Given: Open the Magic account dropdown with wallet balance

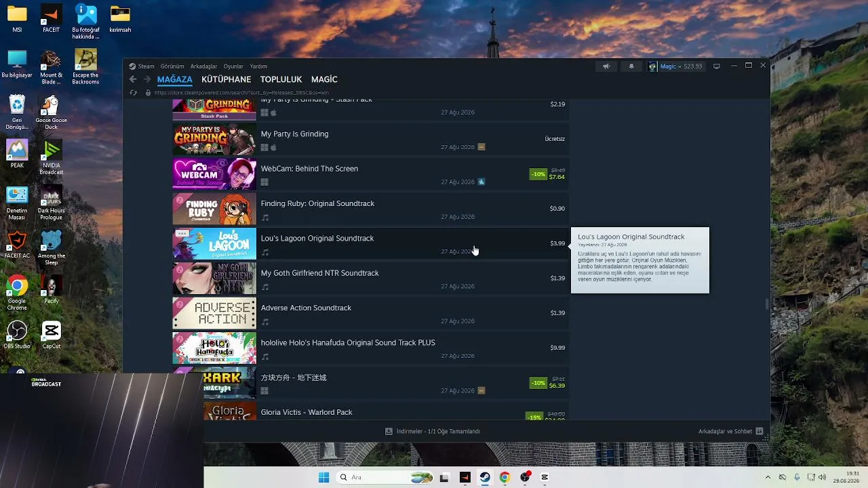Looking at the screenshot, I should (x=682, y=66).
